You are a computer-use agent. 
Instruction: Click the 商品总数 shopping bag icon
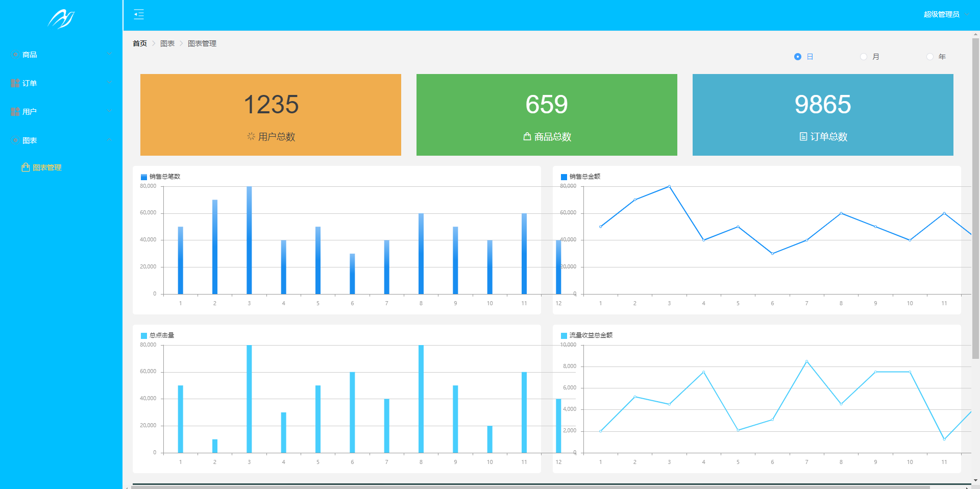coord(527,136)
